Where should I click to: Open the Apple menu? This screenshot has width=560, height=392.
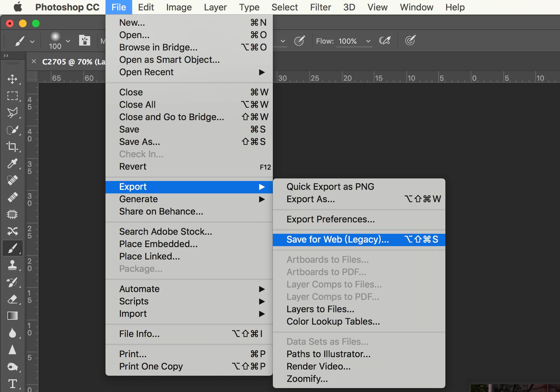click(x=18, y=7)
